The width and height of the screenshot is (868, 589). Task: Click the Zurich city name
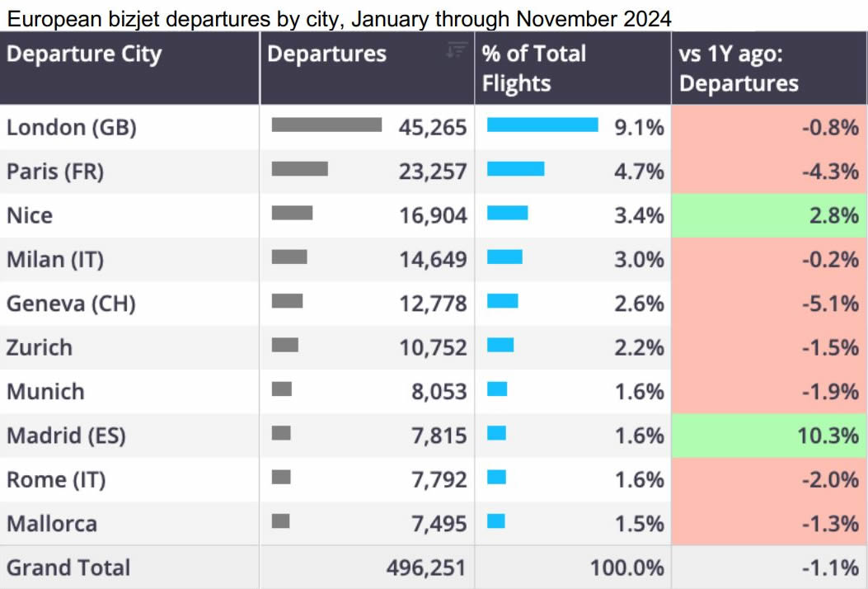(x=40, y=347)
